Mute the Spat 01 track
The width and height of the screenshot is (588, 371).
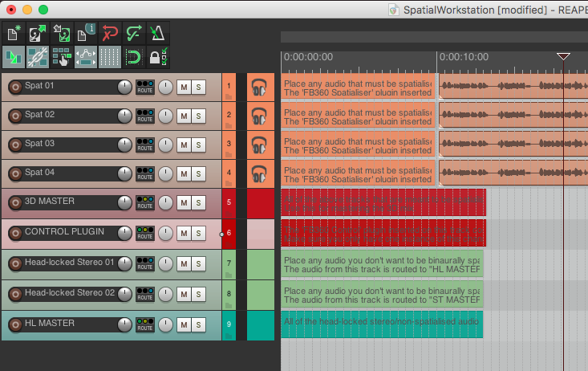pos(184,88)
